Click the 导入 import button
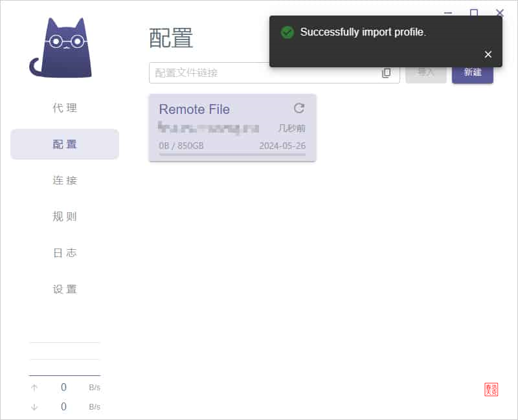518x420 pixels. coord(426,73)
